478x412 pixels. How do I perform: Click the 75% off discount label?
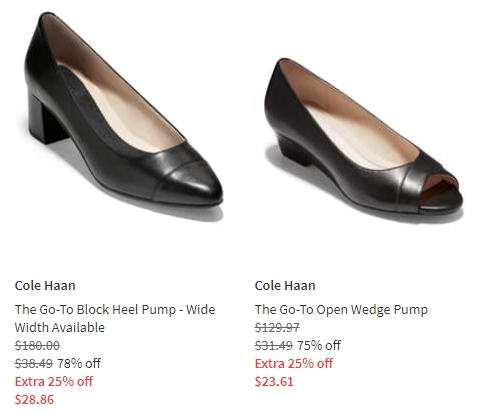[x=319, y=345]
